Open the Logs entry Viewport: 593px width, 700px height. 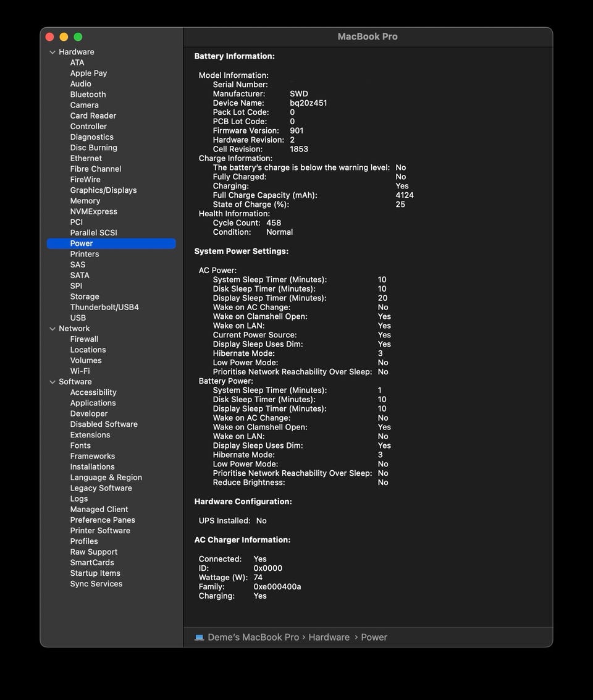pos(79,499)
